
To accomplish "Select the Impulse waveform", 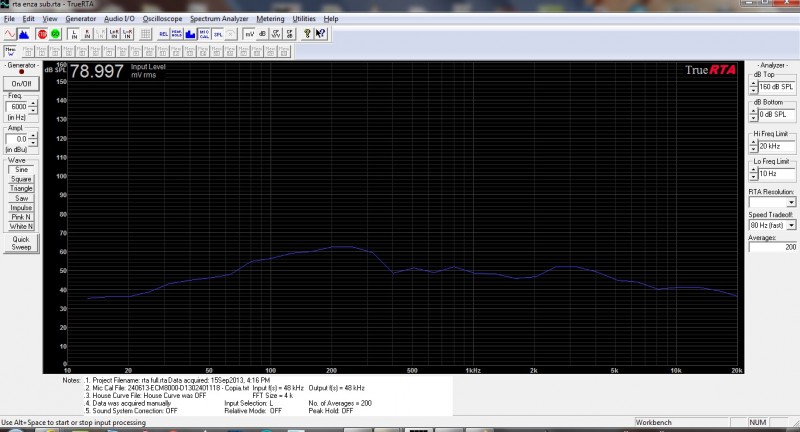I will [x=21, y=208].
